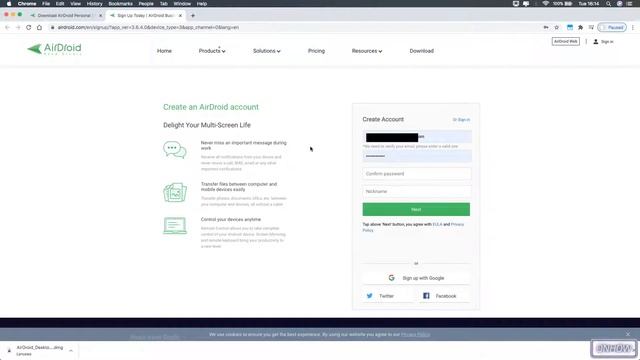Focus the Confirm password field
The width and height of the screenshot is (640, 360).
[416, 173]
